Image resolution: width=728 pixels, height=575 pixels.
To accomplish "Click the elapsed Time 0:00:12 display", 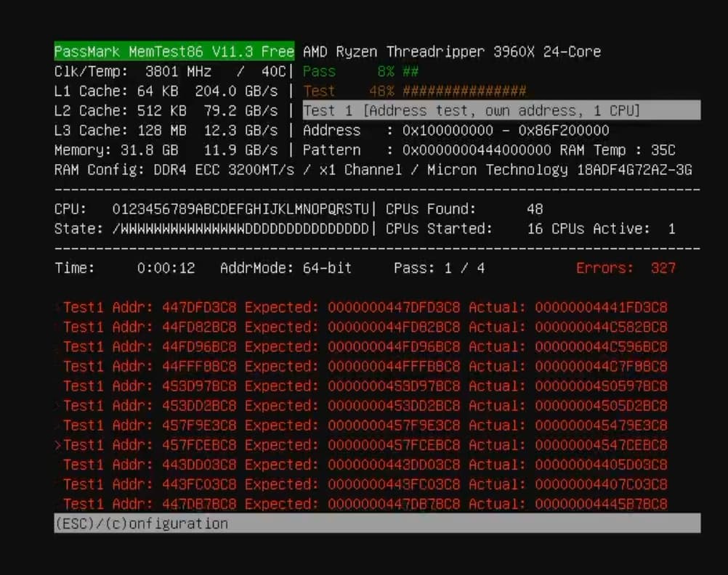I will coord(166,268).
